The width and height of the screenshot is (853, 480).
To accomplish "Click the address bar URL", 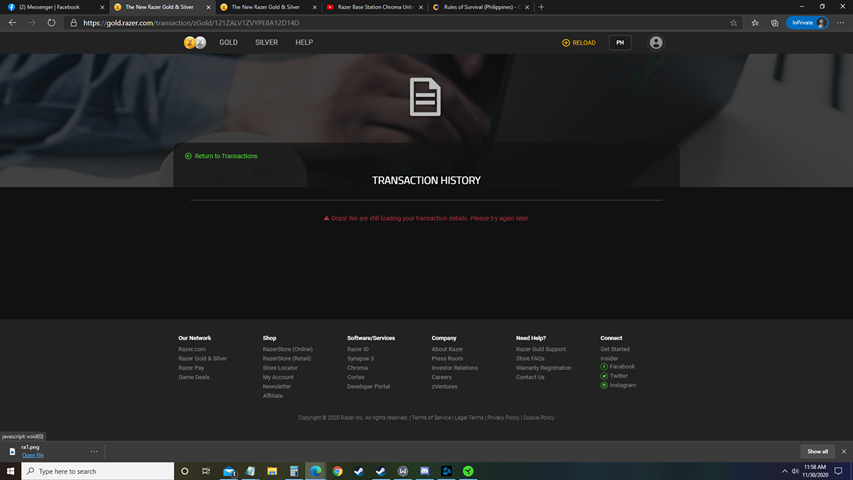I will point(191,23).
